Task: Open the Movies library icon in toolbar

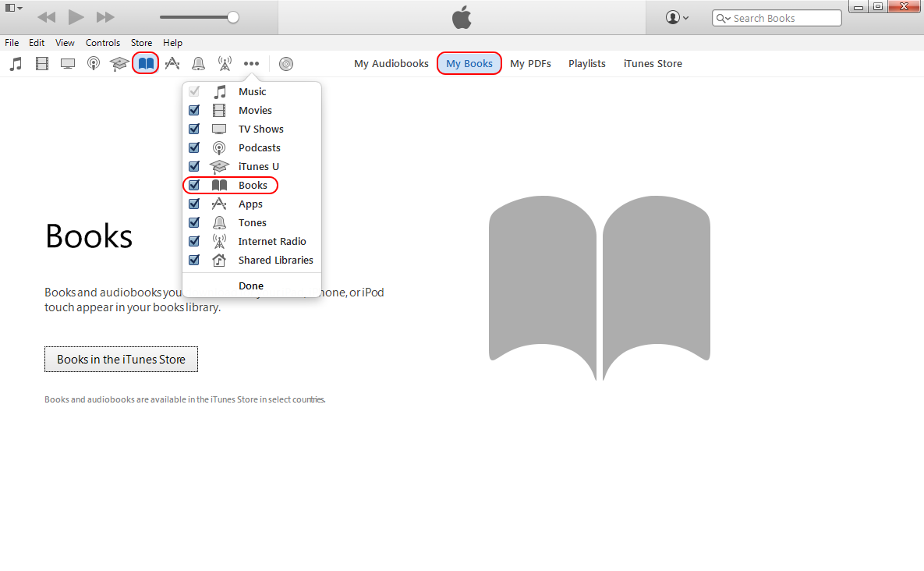Action: tap(42, 64)
